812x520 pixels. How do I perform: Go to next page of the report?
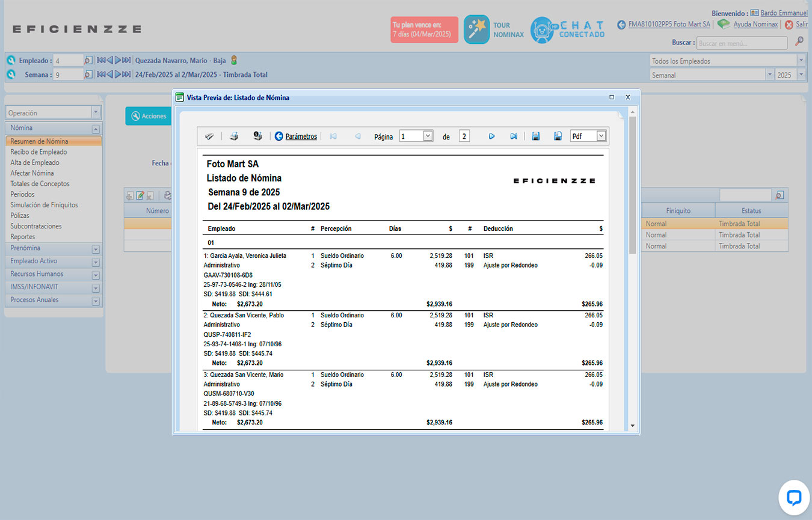pyautogui.click(x=491, y=136)
